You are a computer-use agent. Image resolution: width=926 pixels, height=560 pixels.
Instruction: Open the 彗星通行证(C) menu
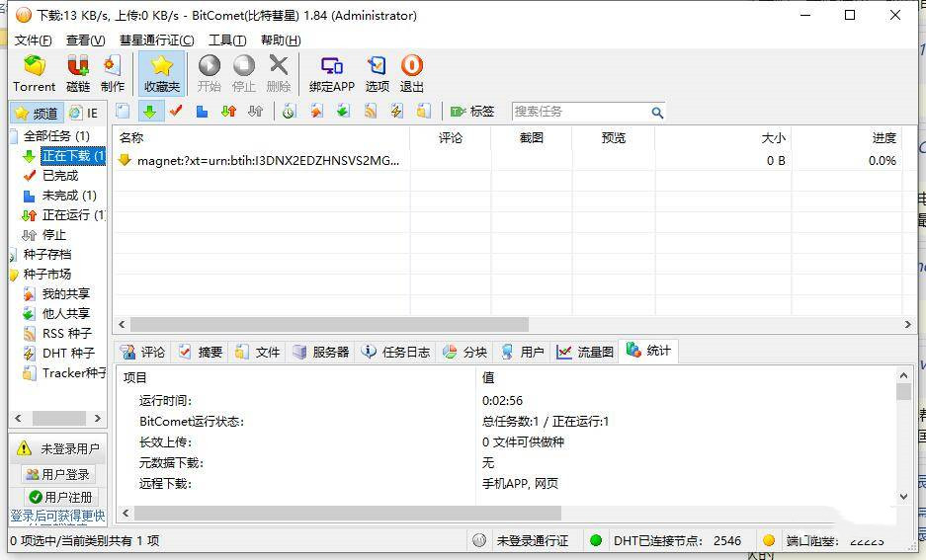tap(156, 40)
